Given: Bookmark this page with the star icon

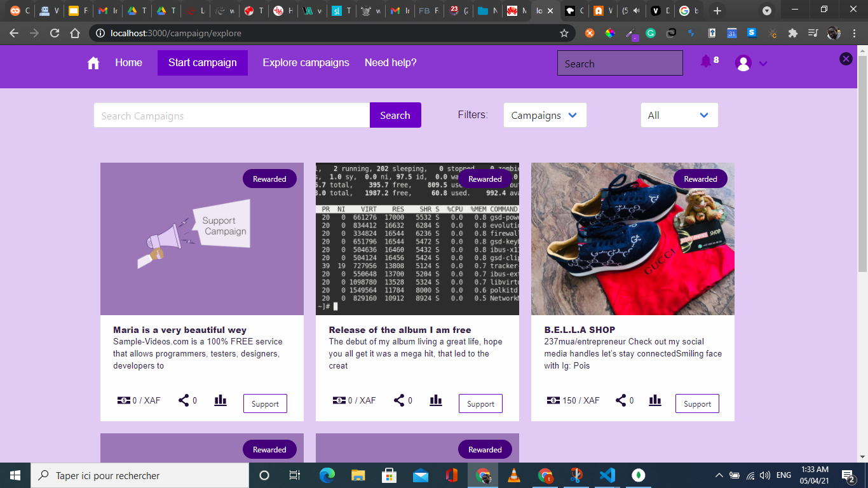Looking at the screenshot, I should click(x=564, y=33).
